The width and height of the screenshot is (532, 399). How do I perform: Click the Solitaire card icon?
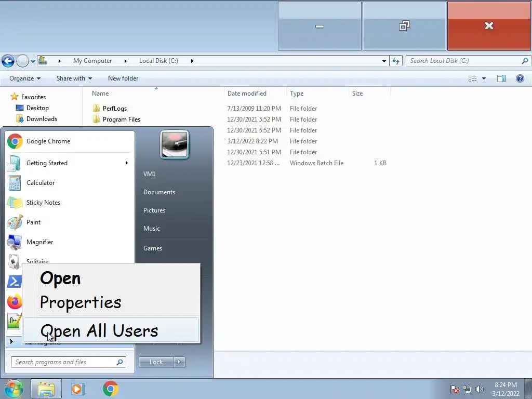point(14,262)
